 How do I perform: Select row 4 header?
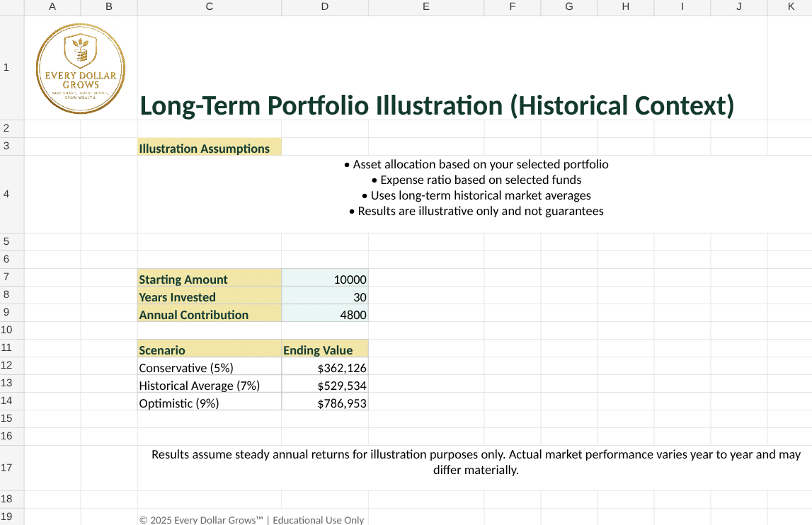click(x=12, y=194)
